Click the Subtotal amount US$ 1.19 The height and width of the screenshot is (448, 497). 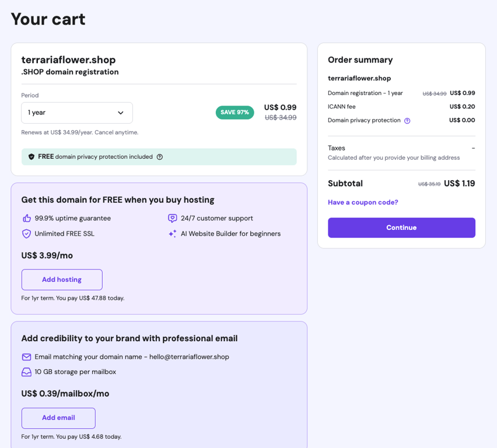click(x=460, y=183)
